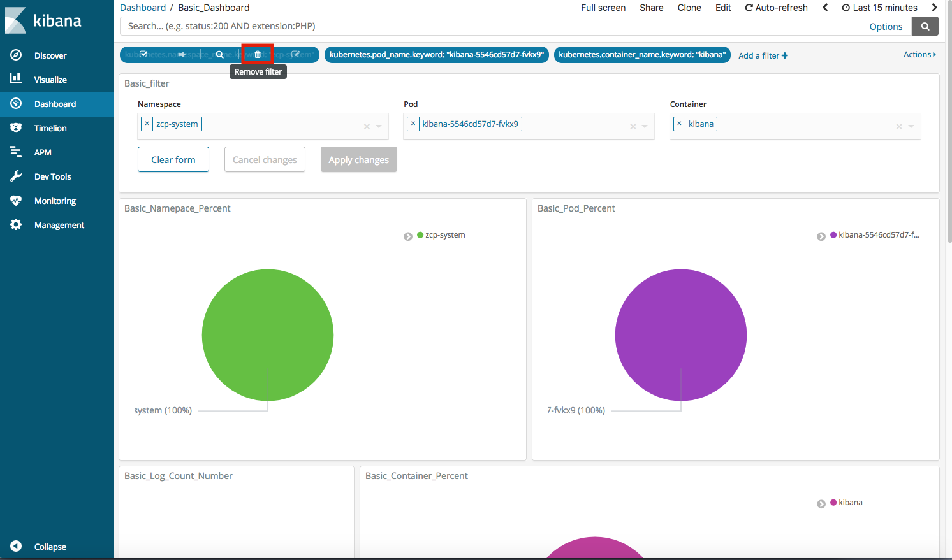The width and height of the screenshot is (952, 560).
Task: Click the magenta kibana legend color dot
Action: 833,503
